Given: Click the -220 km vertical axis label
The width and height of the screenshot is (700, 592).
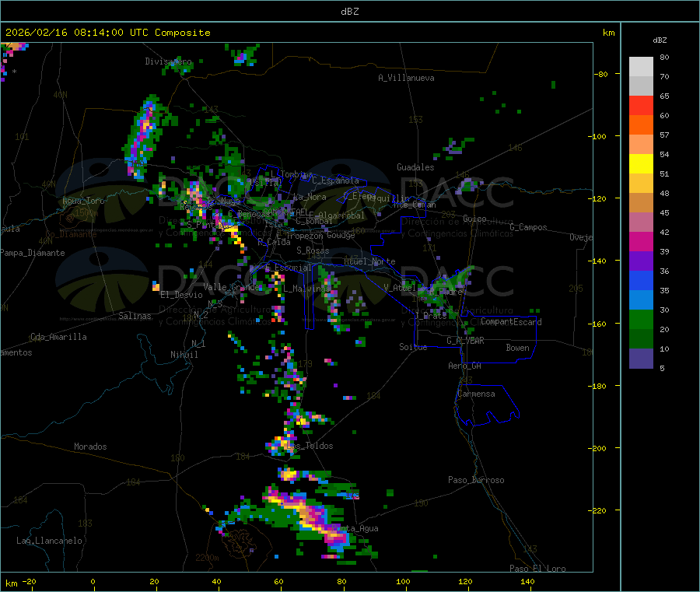Looking at the screenshot, I should click(599, 510).
